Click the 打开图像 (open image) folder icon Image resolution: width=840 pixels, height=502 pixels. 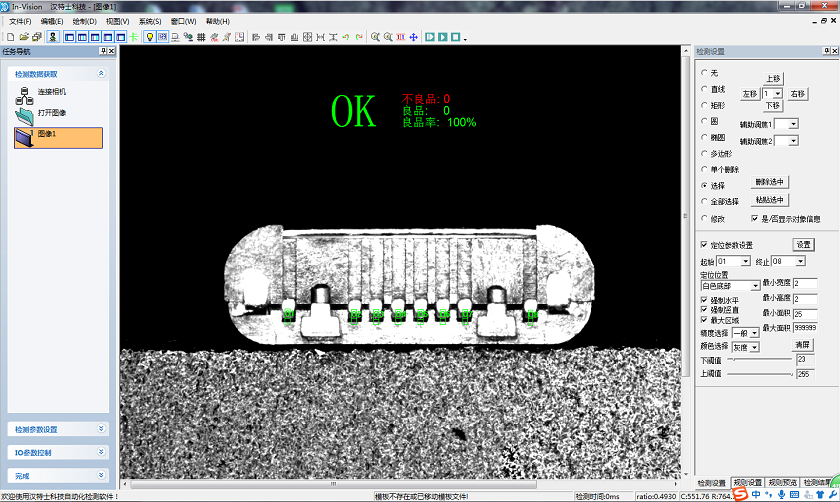(x=24, y=114)
